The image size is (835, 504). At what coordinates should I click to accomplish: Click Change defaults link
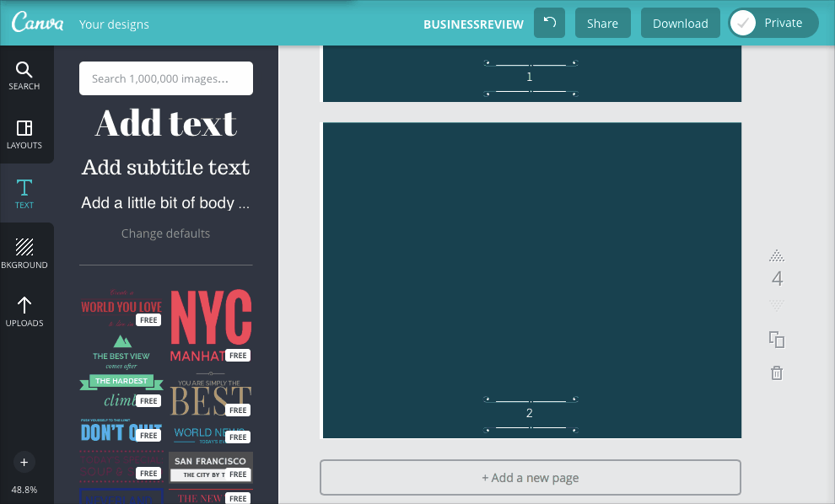click(166, 233)
